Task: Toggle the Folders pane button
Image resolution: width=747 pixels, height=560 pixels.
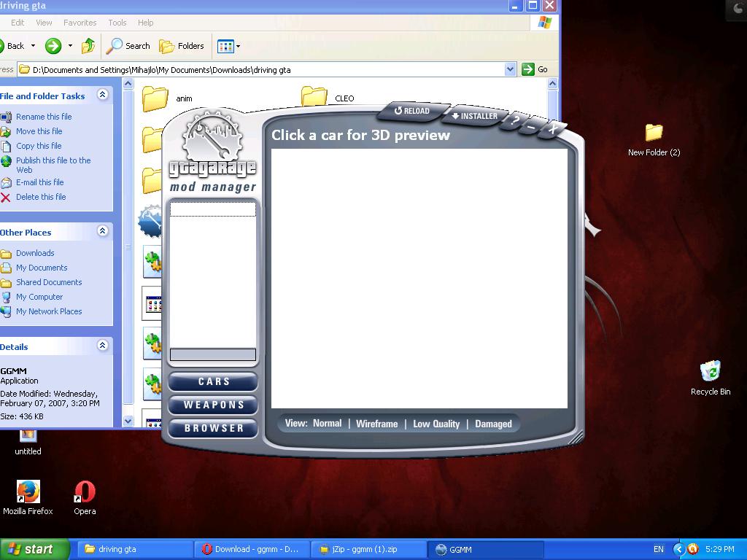Action: [x=182, y=46]
